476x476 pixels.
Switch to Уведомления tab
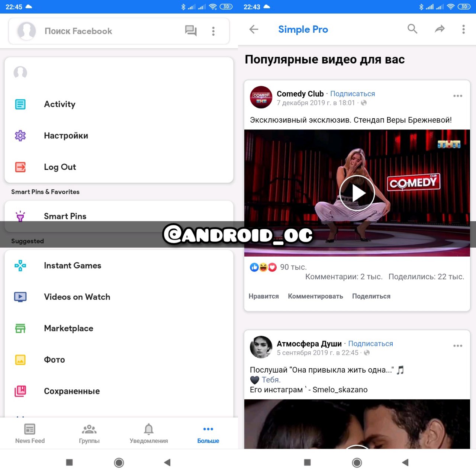coord(149,434)
